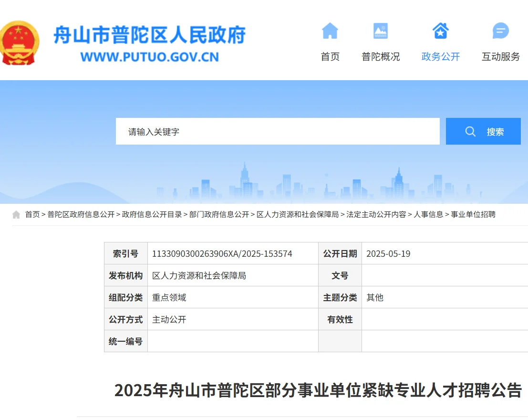Image resolution: width=528 pixels, height=420 pixels.
Task: Click the chat bubble icon above 互动服务
Action: click(x=499, y=31)
